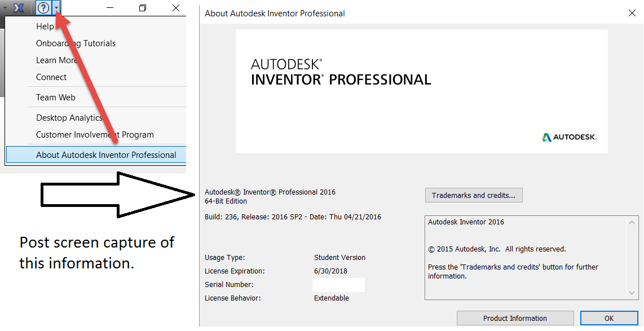
Task: Click 'Autodesk Inventor 2016' in text box
Action: pos(466,222)
